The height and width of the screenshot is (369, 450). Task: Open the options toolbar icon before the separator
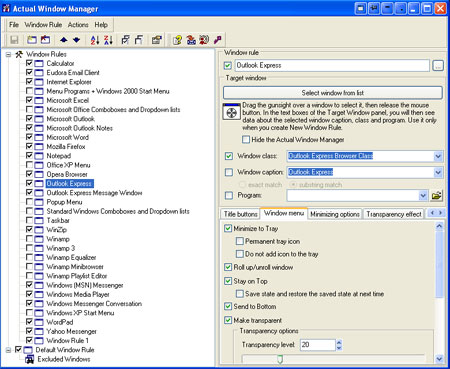(x=157, y=40)
